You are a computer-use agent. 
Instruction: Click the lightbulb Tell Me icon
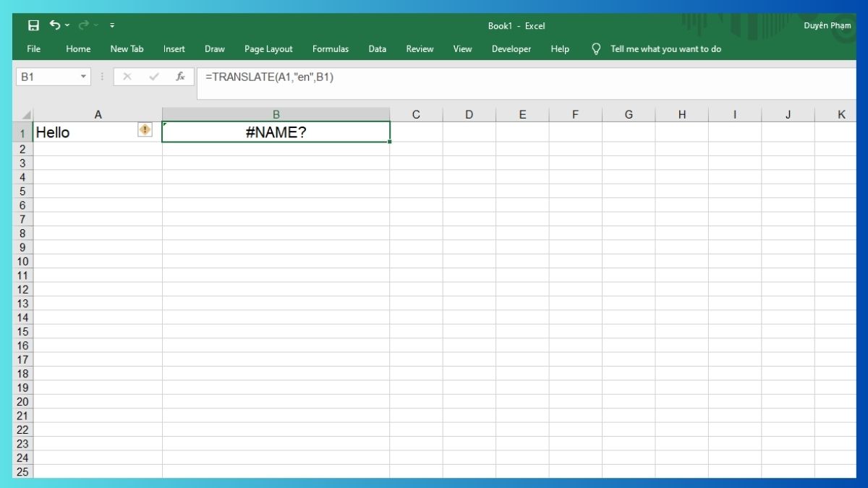pyautogui.click(x=596, y=49)
